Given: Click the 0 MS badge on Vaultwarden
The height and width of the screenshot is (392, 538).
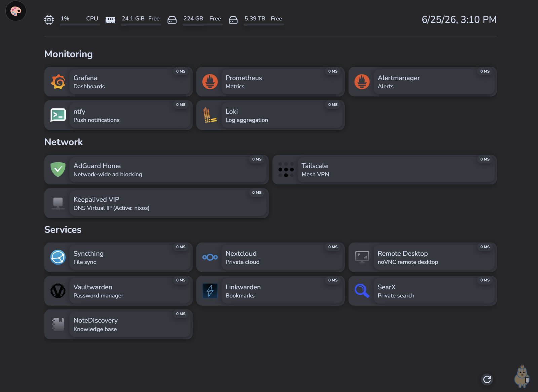Looking at the screenshot, I should pos(181,280).
